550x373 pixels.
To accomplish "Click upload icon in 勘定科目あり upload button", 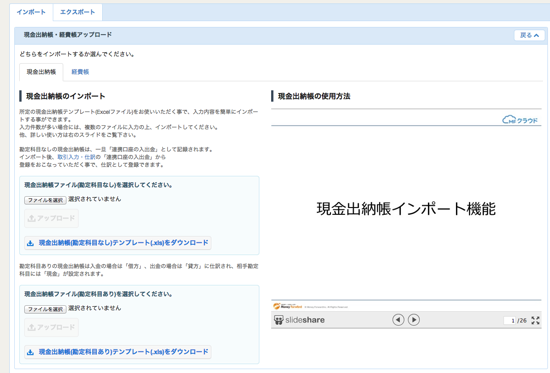I will click(x=32, y=327).
